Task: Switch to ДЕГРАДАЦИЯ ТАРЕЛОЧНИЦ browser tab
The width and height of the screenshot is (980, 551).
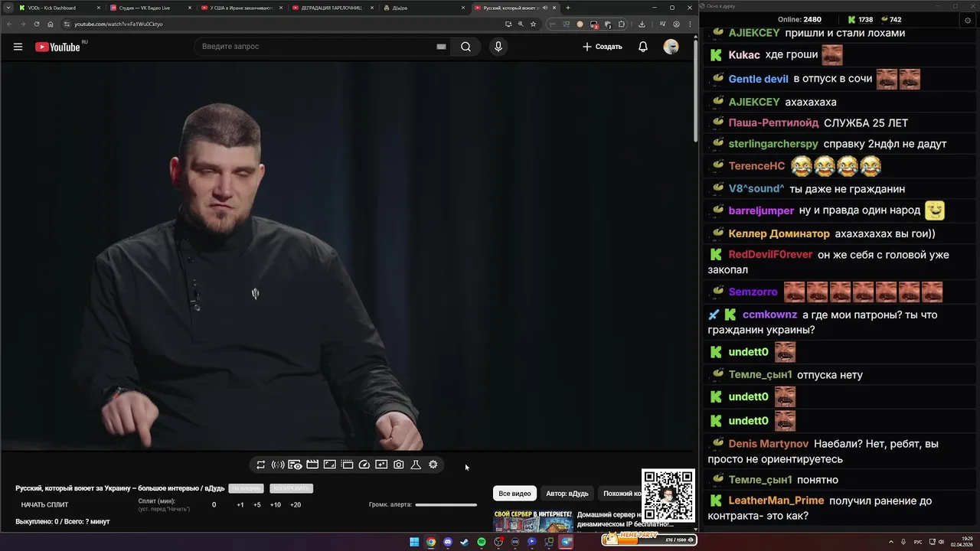Action: tap(332, 8)
